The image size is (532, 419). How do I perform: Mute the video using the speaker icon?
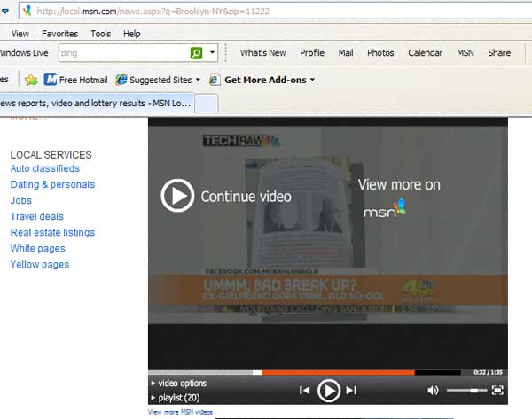tap(433, 390)
